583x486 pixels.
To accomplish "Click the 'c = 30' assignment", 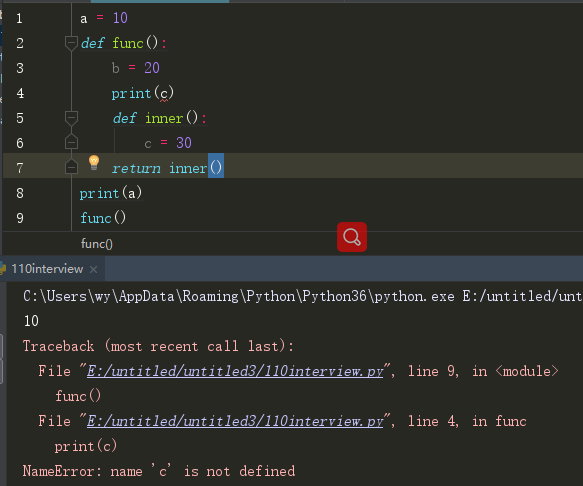I will coord(168,143).
